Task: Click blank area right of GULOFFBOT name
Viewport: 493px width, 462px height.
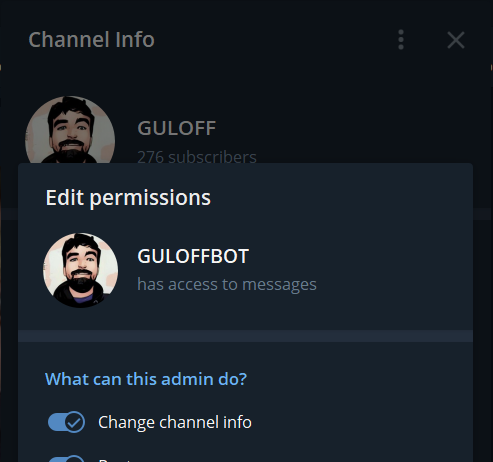Action: (358, 256)
